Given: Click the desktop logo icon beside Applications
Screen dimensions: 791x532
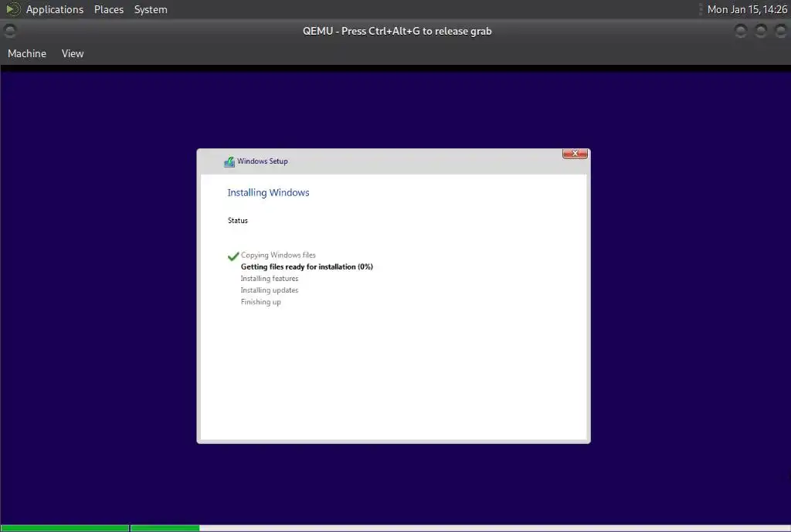Looking at the screenshot, I should [12, 9].
